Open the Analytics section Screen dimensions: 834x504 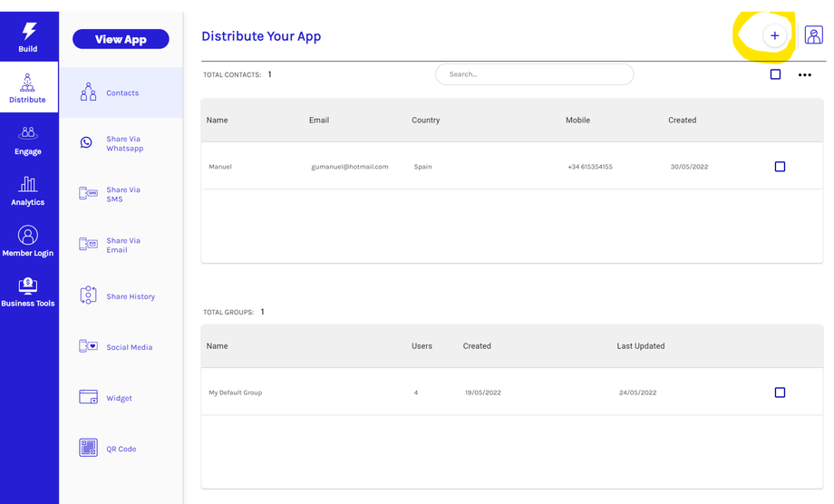(x=28, y=190)
